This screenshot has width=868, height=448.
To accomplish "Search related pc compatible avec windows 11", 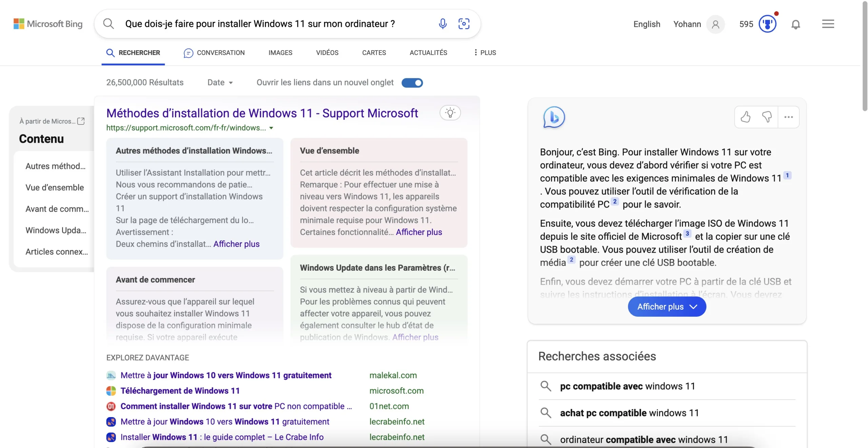I will 627,386.
